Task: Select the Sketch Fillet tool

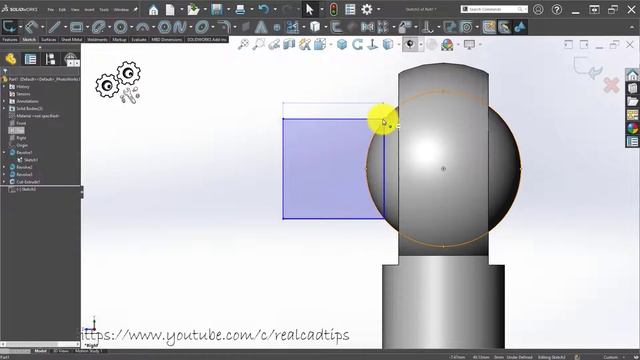Action: pos(224,27)
